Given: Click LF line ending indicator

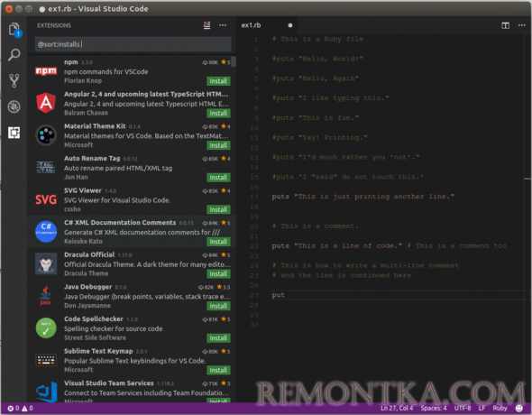Looking at the screenshot, I should tap(482, 408).
